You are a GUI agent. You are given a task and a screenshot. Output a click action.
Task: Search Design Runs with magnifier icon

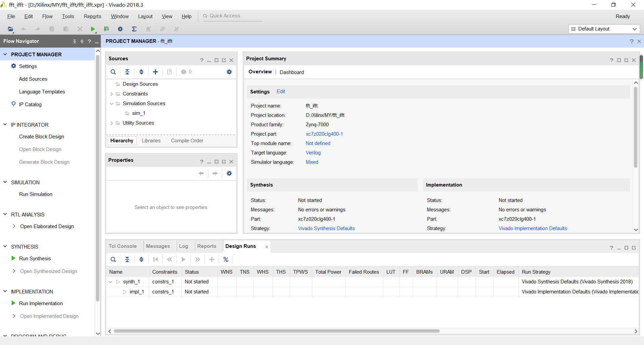point(113,259)
